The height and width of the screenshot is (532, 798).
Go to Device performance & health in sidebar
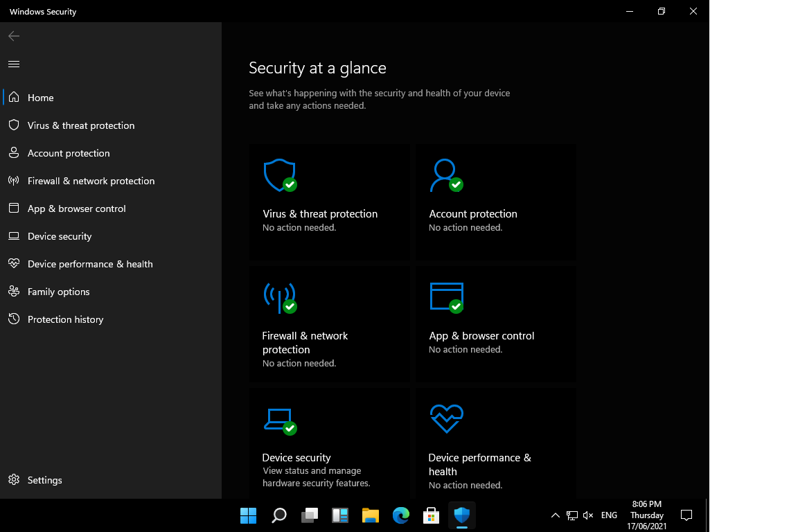111,264
